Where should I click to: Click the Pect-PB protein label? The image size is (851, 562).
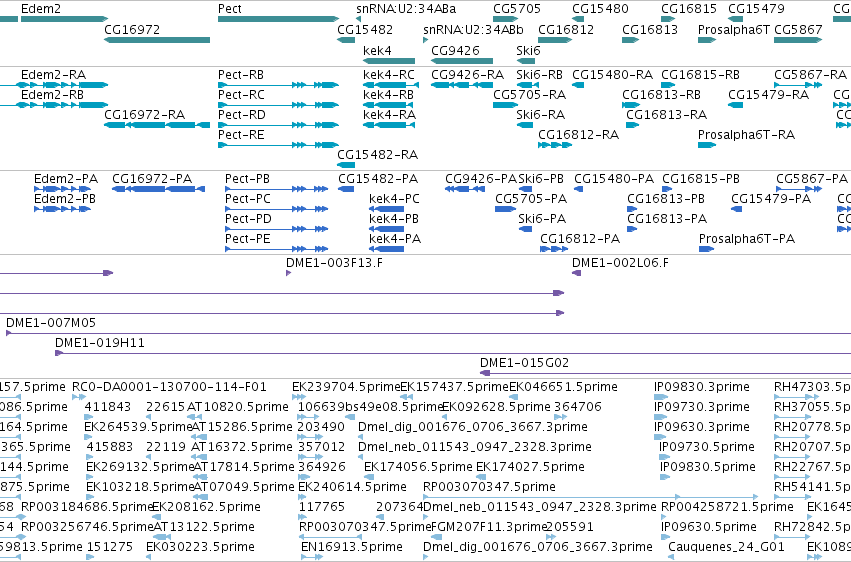pyautogui.click(x=247, y=178)
